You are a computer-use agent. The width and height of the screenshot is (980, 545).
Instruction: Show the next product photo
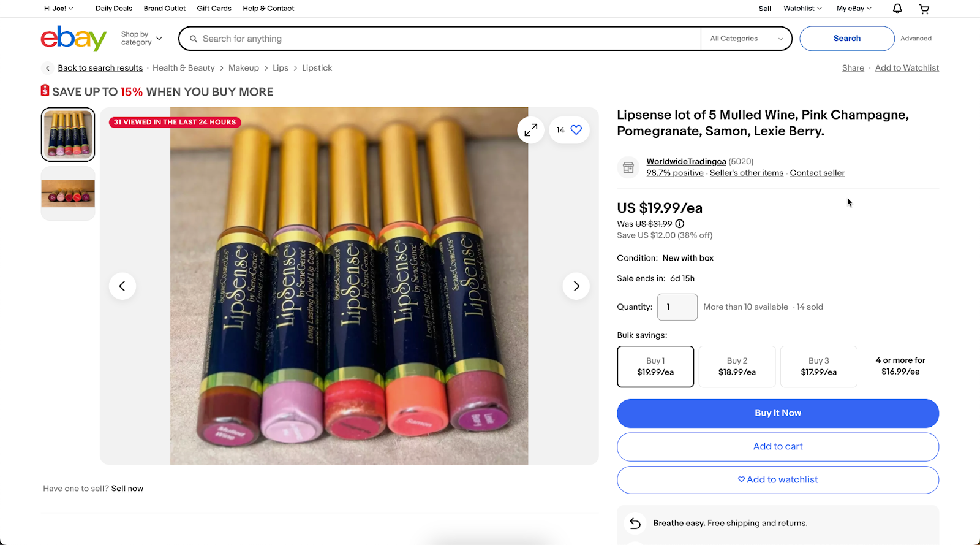pyautogui.click(x=576, y=286)
